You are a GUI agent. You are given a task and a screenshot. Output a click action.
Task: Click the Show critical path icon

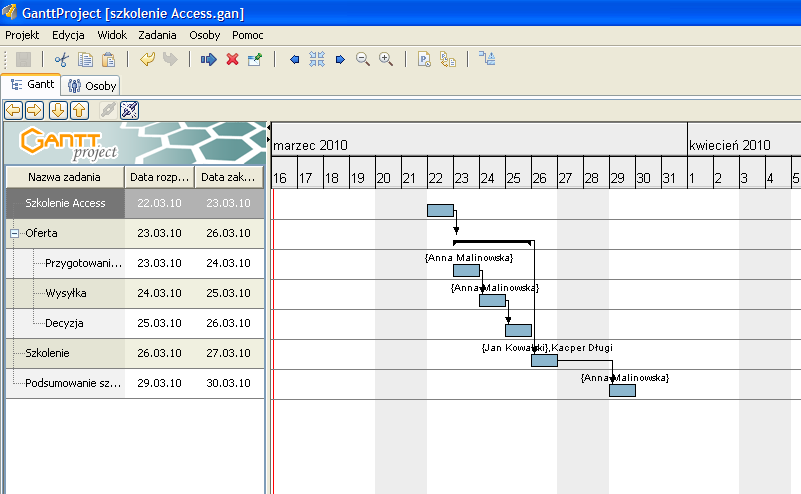(x=487, y=58)
